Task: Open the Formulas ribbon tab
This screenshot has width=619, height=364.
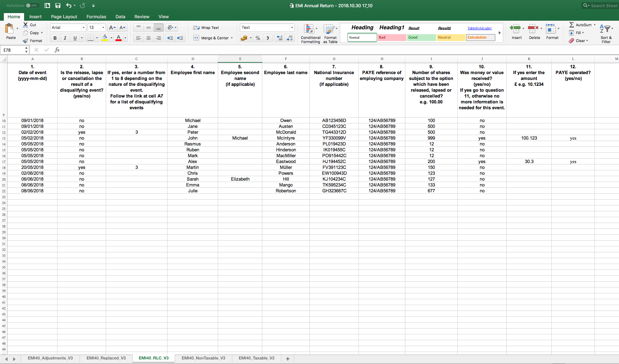Action: (96, 17)
